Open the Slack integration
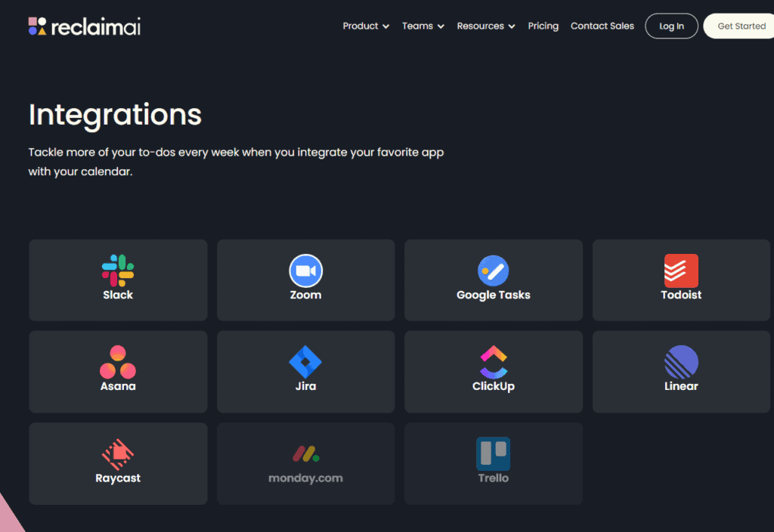 point(118,280)
